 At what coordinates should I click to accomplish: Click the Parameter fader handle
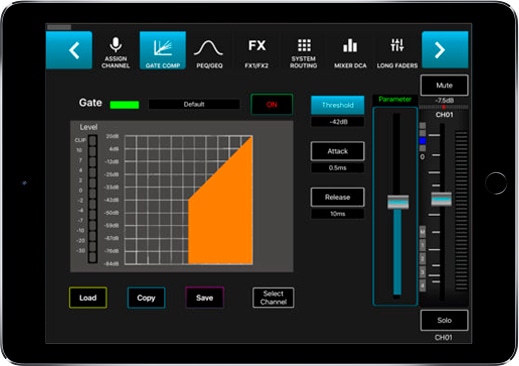(398, 202)
